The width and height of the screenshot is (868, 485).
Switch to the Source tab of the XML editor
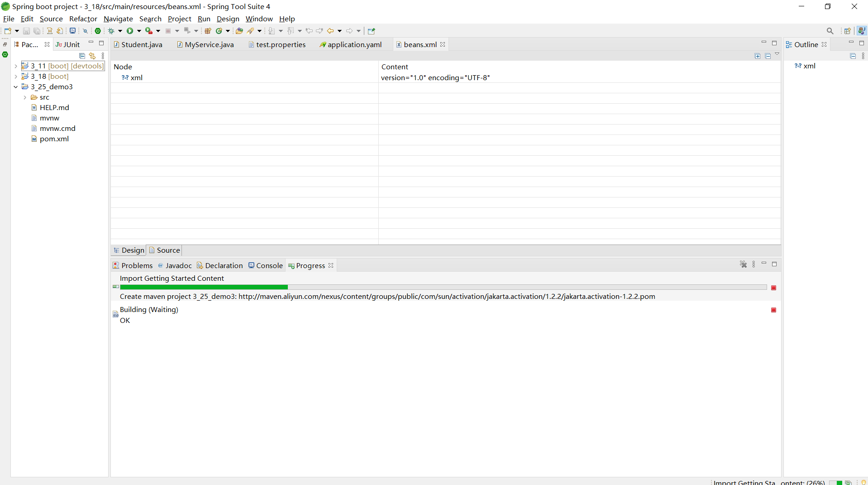[165, 250]
